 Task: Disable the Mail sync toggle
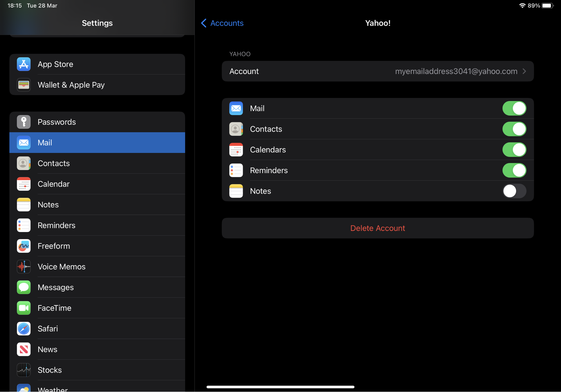click(514, 108)
